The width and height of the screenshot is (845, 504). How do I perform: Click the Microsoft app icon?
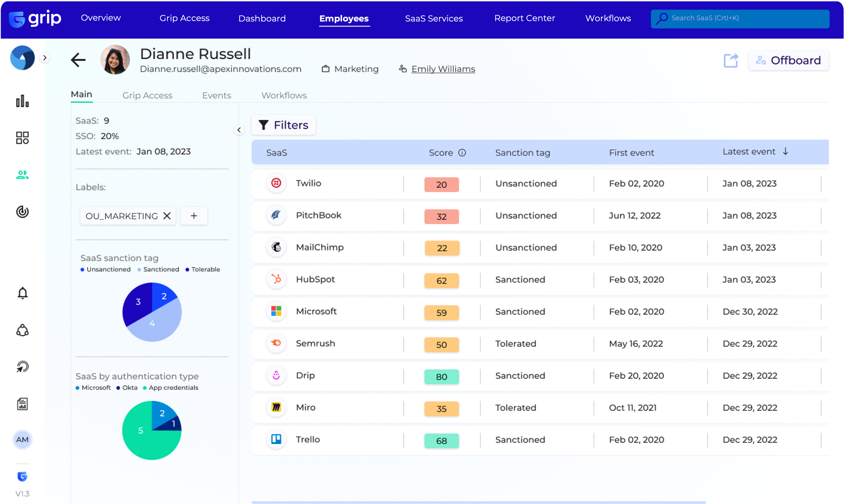click(276, 311)
